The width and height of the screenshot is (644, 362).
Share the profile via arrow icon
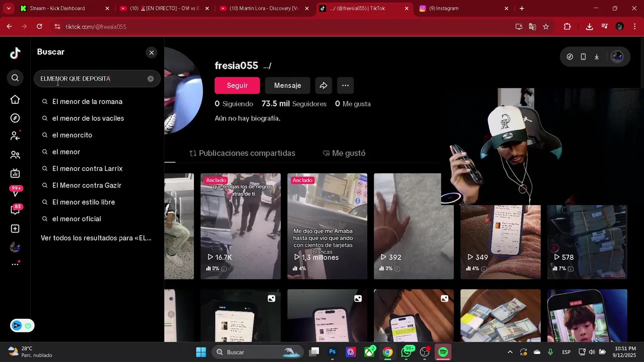click(324, 85)
